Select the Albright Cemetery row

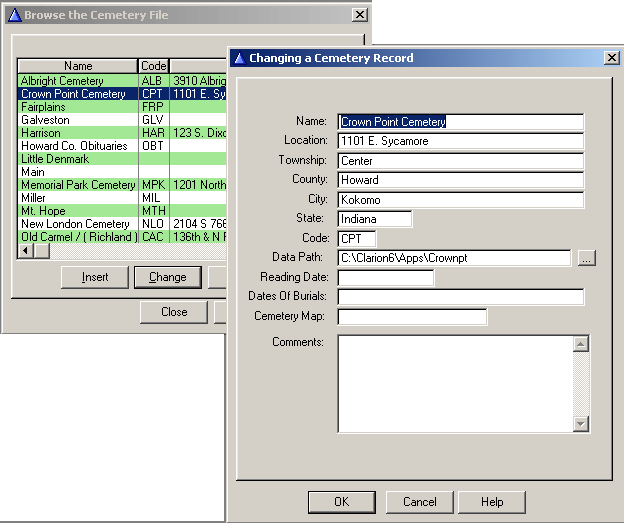[78, 81]
